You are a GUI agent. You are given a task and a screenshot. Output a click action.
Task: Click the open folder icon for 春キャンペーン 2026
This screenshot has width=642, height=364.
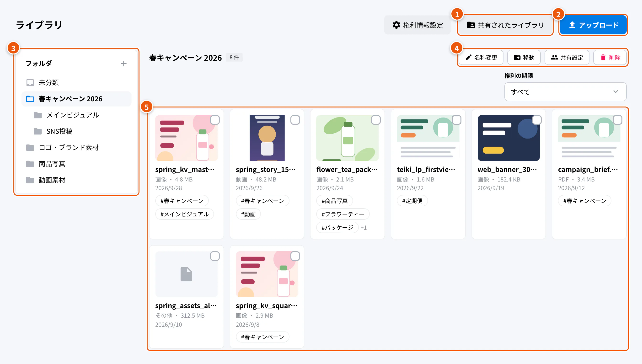tap(30, 99)
